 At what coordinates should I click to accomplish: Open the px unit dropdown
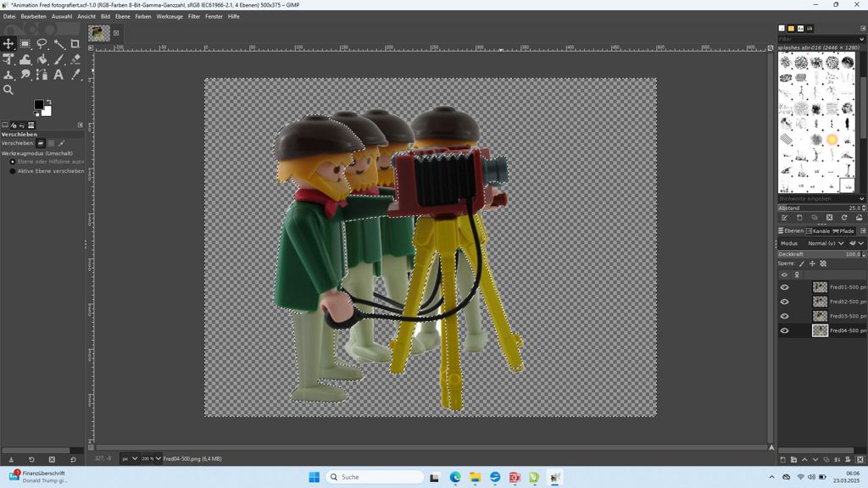point(130,458)
